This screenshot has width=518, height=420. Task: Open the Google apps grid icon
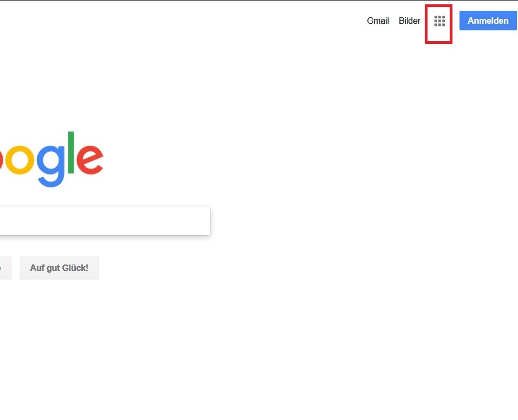pos(439,21)
